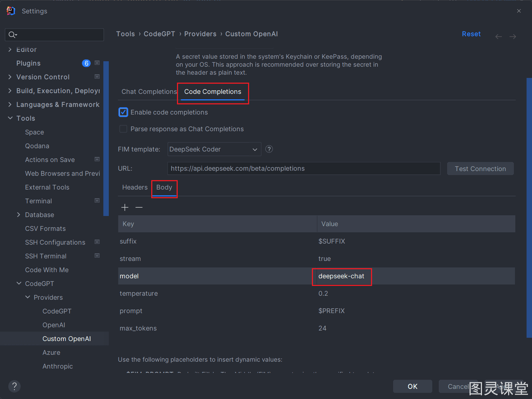Collapse the CodeGPT tree node
The width and height of the screenshot is (532, 399).
[x=18, y=283]
